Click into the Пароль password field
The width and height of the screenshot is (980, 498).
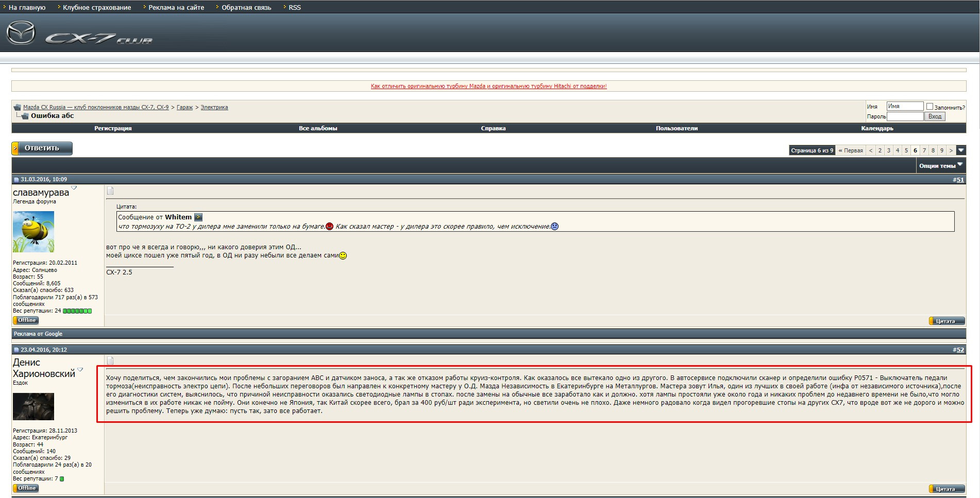904,116
